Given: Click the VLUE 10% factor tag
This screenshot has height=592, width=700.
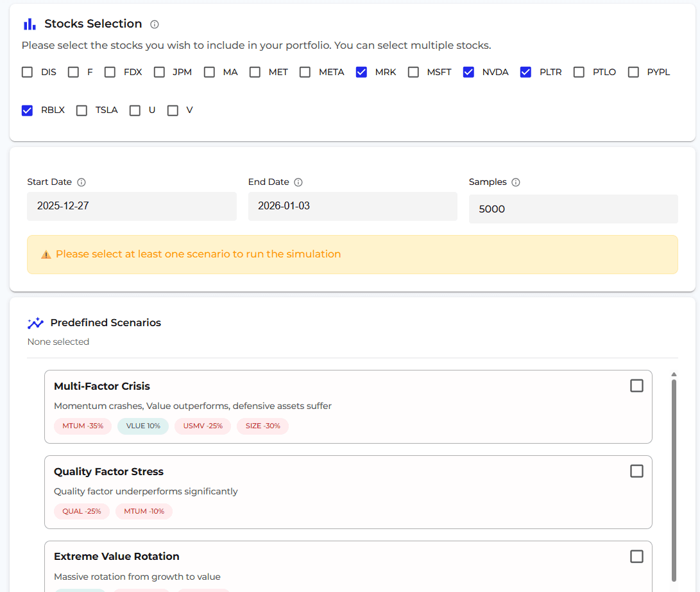Looking at the screenshot, I should [143, 426].
